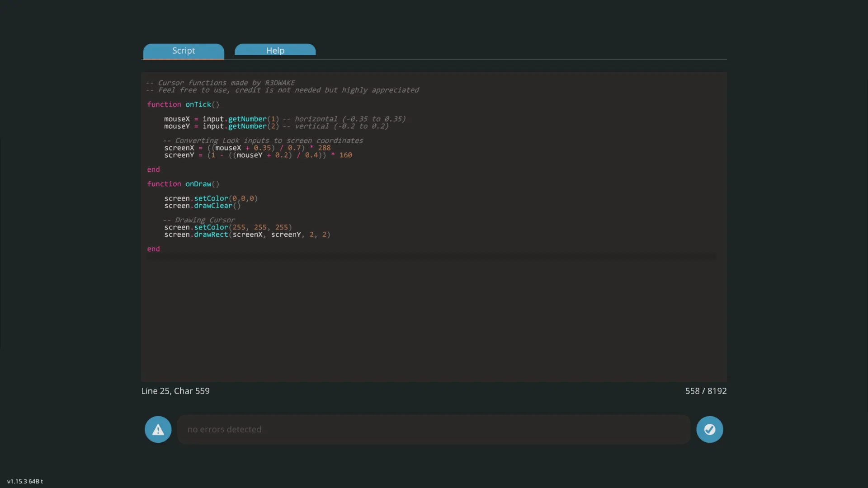Click on the onDraw function name
This screenshot has height=488, width=868.
tap(198, 184)
